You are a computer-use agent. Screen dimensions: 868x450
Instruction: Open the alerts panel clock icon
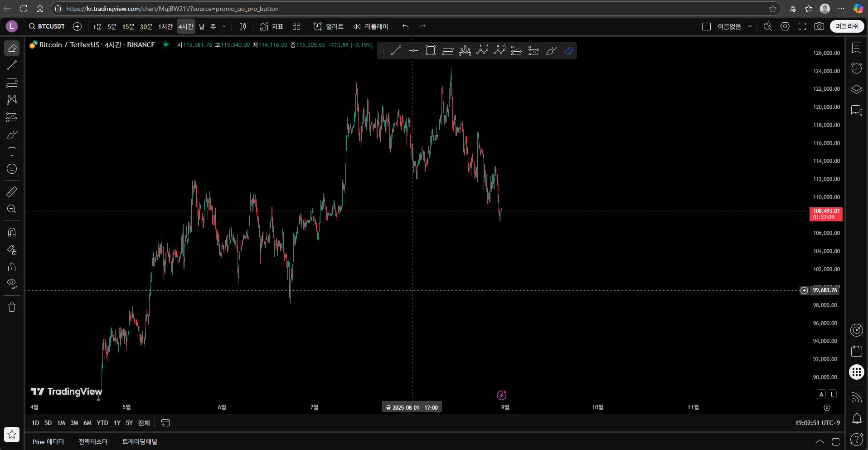856,68
